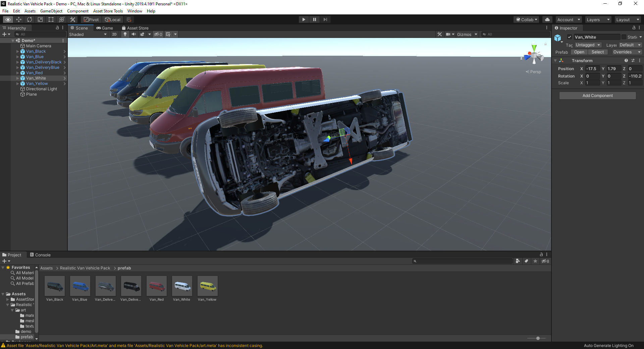Screen dimensions: 644x349
Task: Click the scene orientation gizmo
Action: pyautogui.click(x=533, y=55)
